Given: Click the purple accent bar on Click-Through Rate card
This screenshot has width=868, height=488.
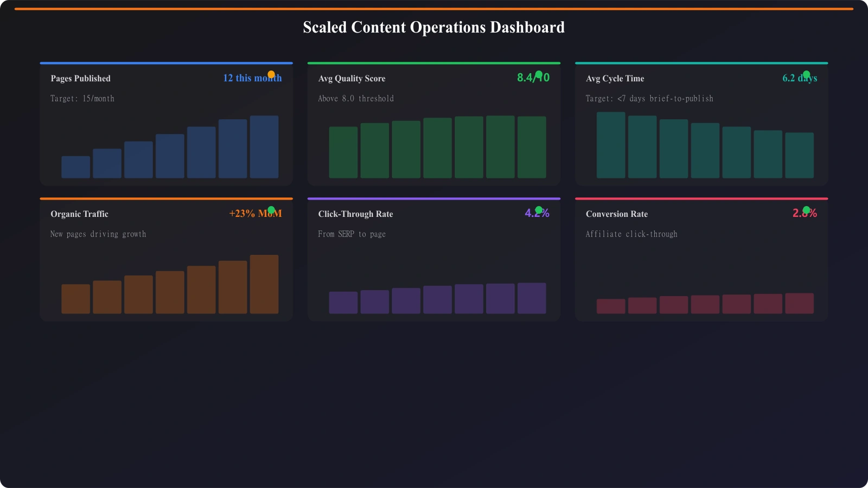Looking at the screenshot, I should (x=434, y=198).
